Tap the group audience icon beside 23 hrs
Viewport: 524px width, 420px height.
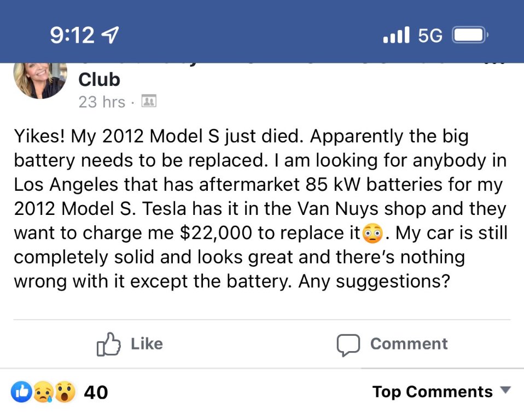coord(149,101)
